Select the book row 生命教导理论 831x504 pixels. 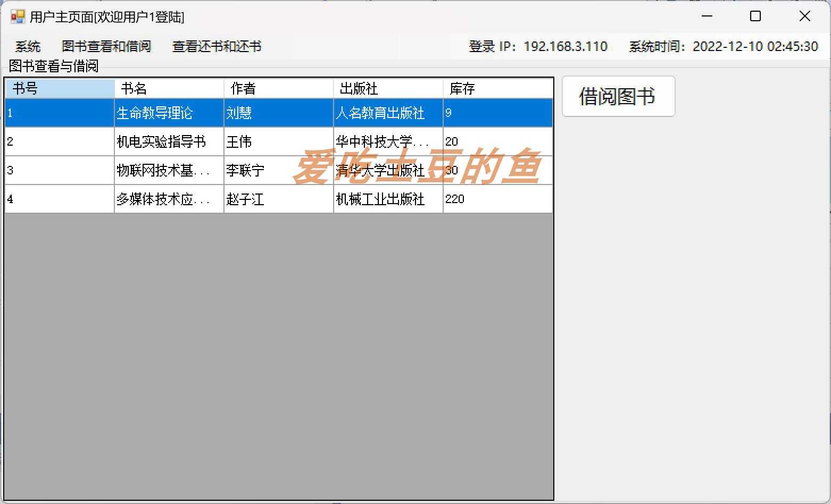point(169,113)
